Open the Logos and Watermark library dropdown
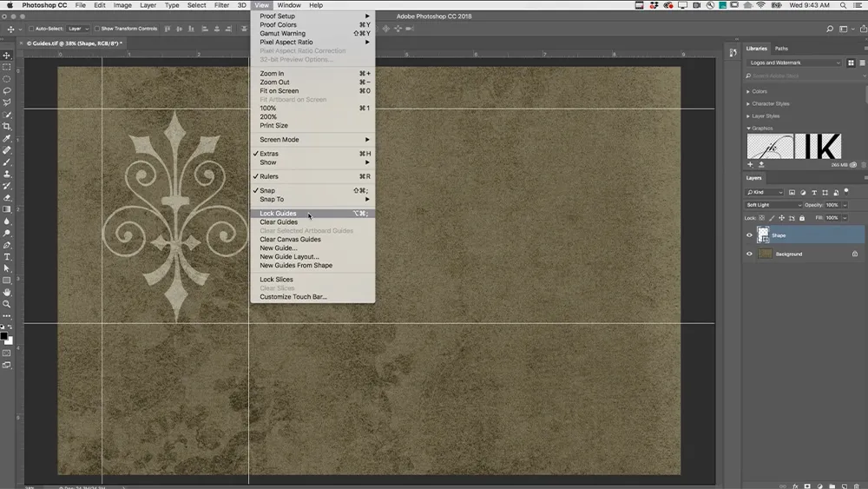This screenshot has height=489, width=868. click(x=794, y=63)
